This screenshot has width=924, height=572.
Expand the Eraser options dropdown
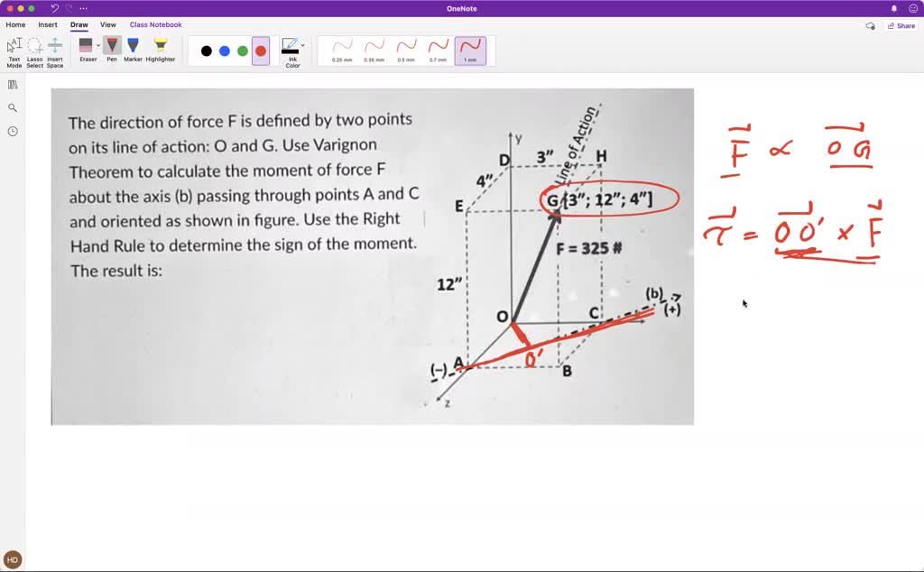(x=99, y=44)
